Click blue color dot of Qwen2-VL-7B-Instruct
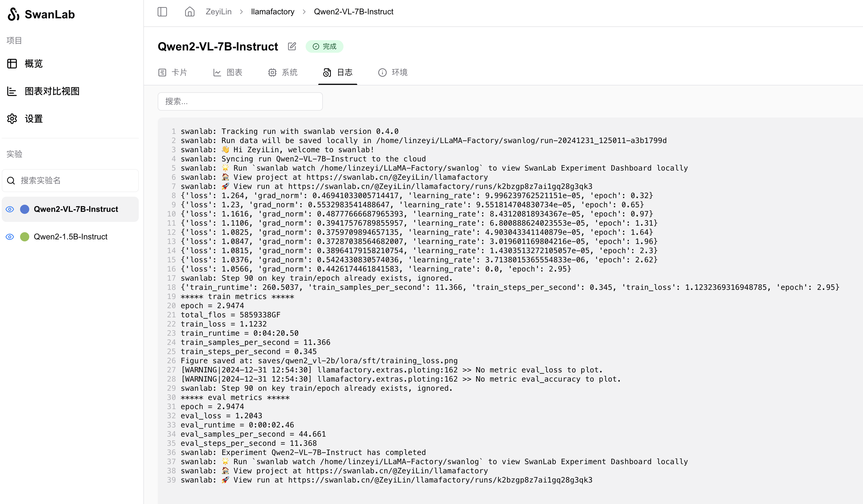This screenshot has height=504, width=863. (x=25, y=209)
